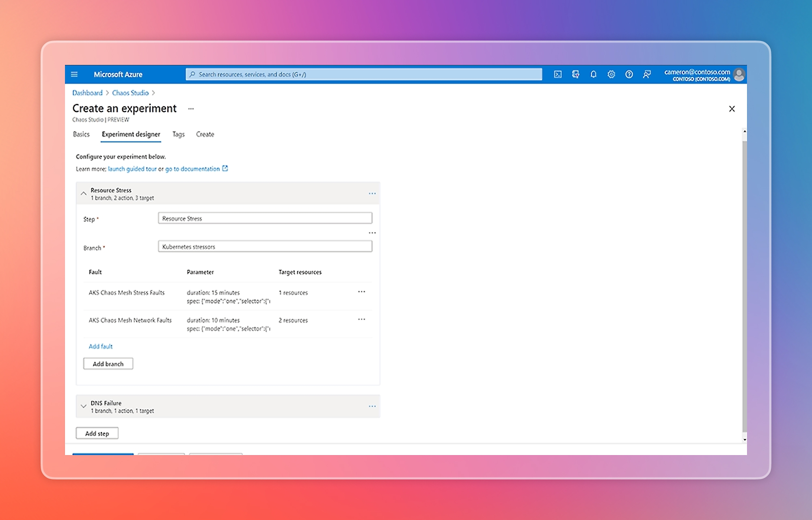Screen dimensions: 812x520
Task: Open the ellipsis next to Create an experiment
Action: [x=191, y=109]
